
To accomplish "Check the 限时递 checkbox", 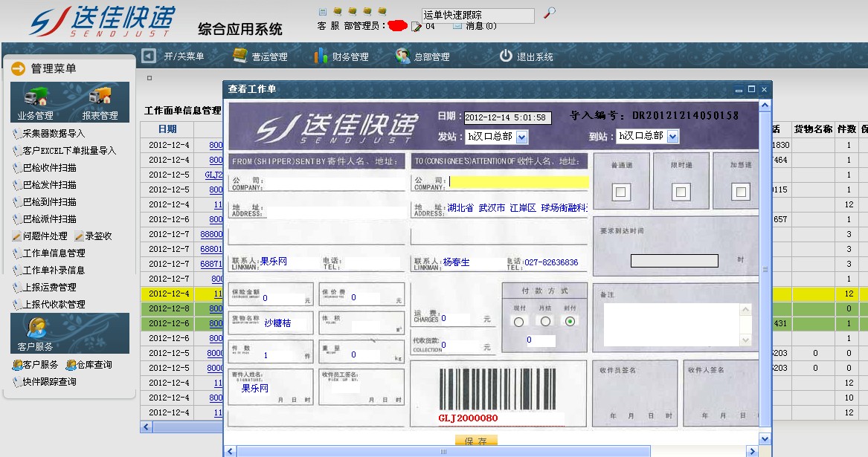I will tap(681, 192).
